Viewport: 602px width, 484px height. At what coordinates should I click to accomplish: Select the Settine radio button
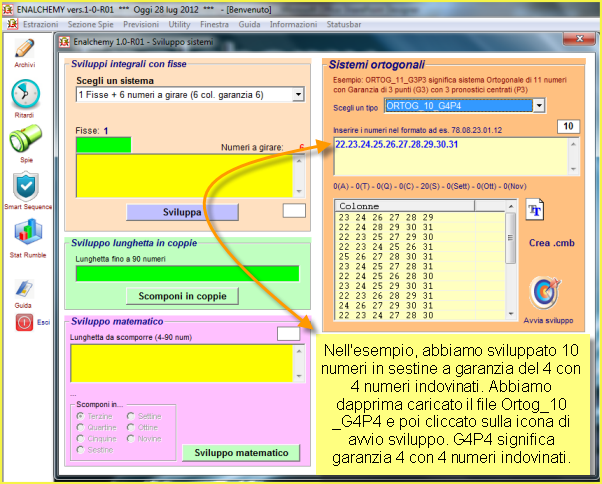[131, 415]
